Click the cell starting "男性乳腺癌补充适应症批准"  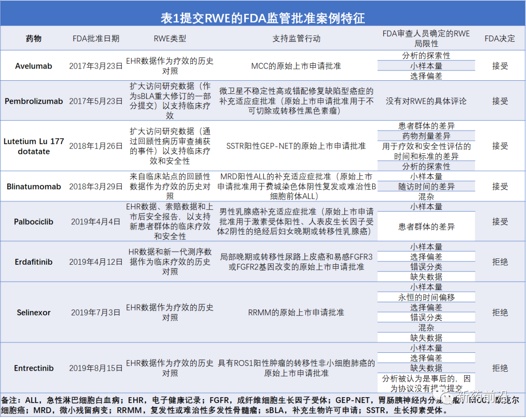coord(296,221)
